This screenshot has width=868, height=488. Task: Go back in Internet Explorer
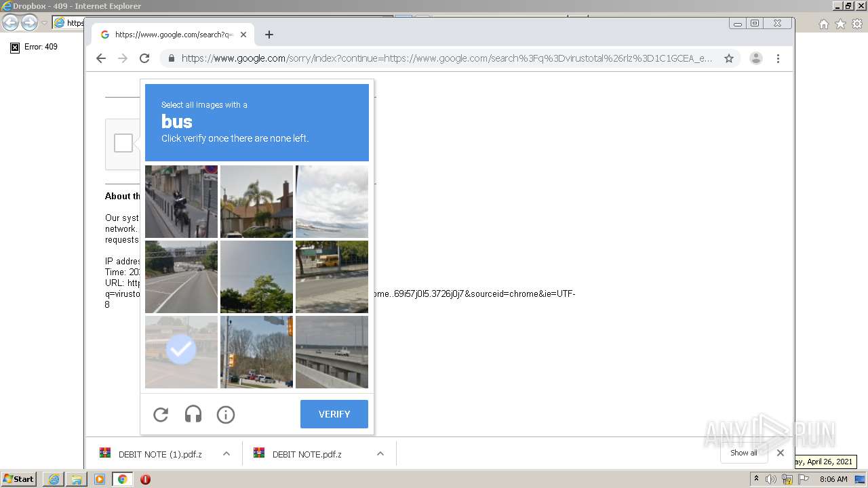click(11, 22)
